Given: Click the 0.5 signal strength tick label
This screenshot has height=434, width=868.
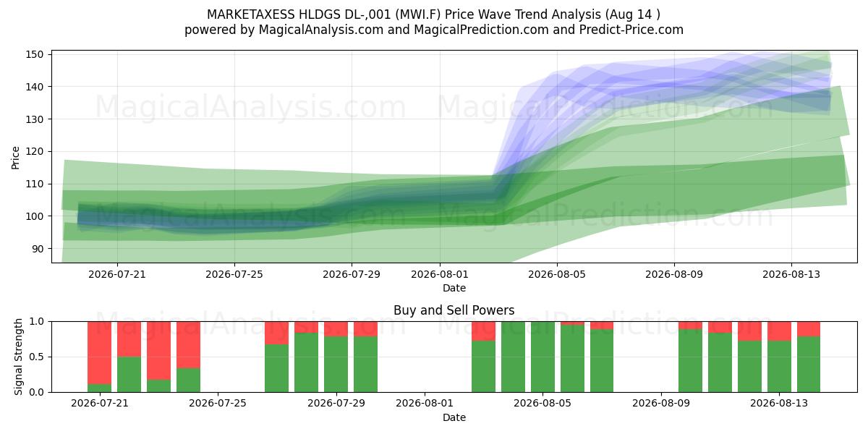Looking at the screenshot, I should tap(37, 357).
